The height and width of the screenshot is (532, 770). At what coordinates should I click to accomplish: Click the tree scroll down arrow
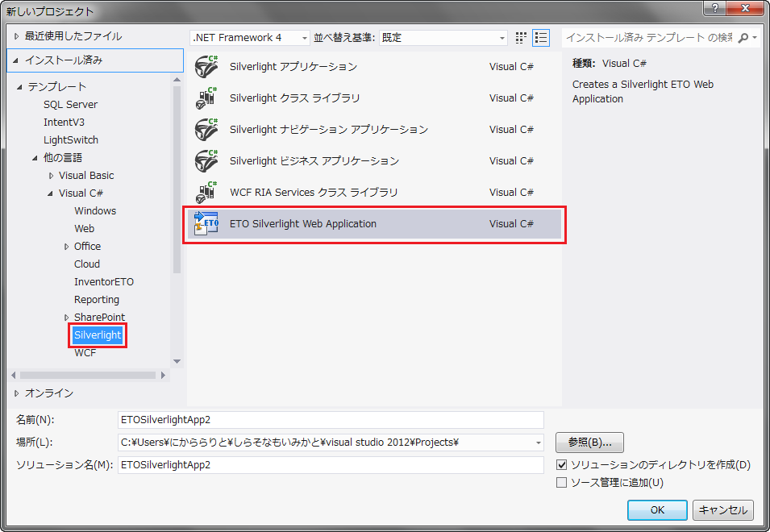pos(177,362)
